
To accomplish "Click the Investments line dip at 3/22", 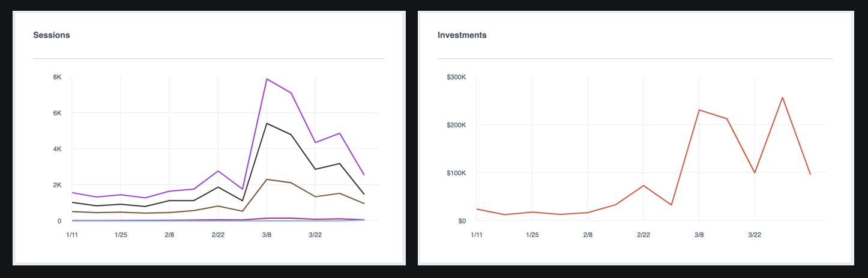I will click(755, 173).
